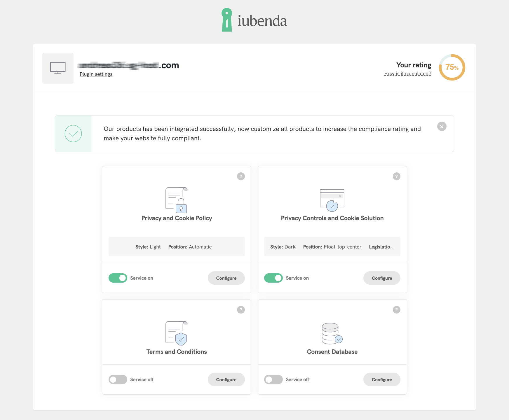Open the Plugin settings link
This screenshot has width=509, height=420.
coord(96,74)
